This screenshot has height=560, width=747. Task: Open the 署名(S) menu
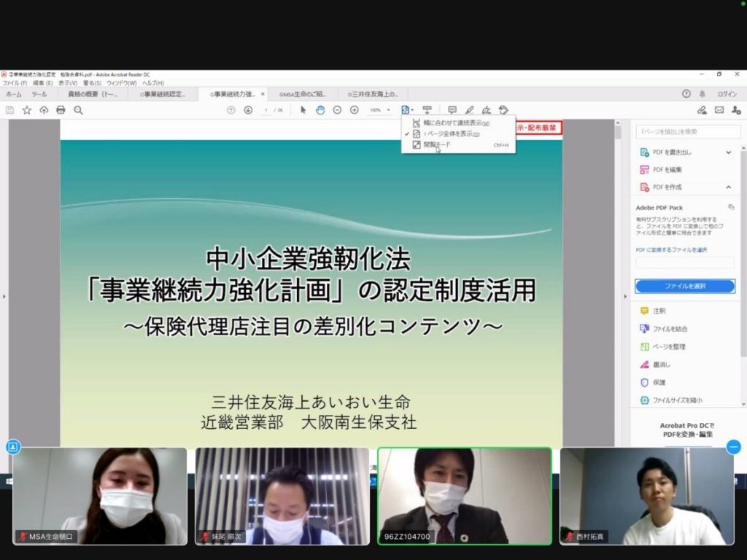tap(92, 83)
